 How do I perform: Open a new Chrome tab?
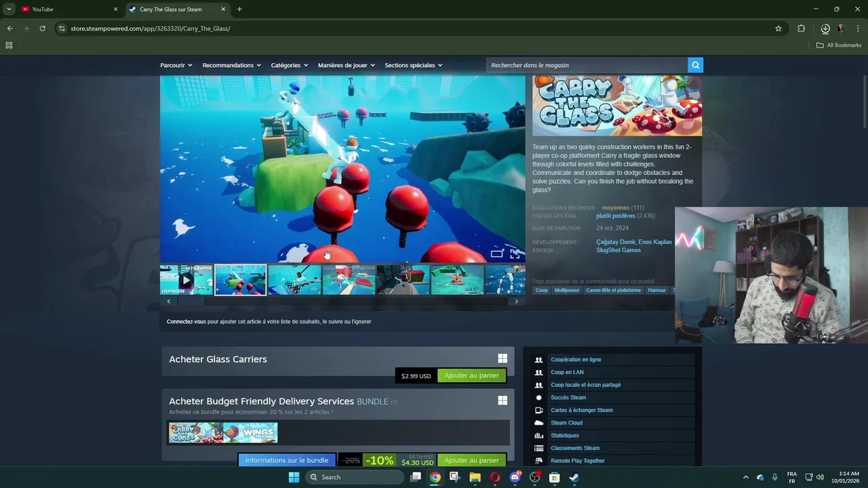coord(239,9)
